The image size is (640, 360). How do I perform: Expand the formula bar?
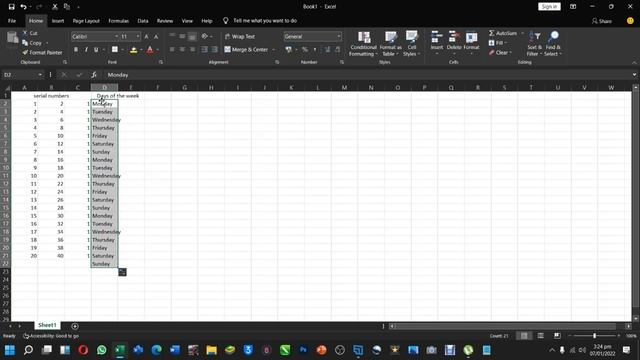pyautogui.click(x=634, y=75)
